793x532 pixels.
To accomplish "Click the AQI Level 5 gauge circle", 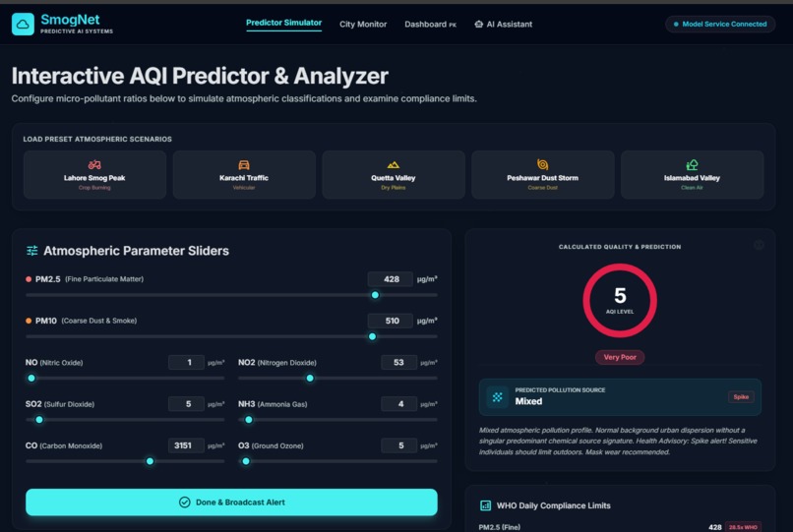I will [x=620, y=300].
